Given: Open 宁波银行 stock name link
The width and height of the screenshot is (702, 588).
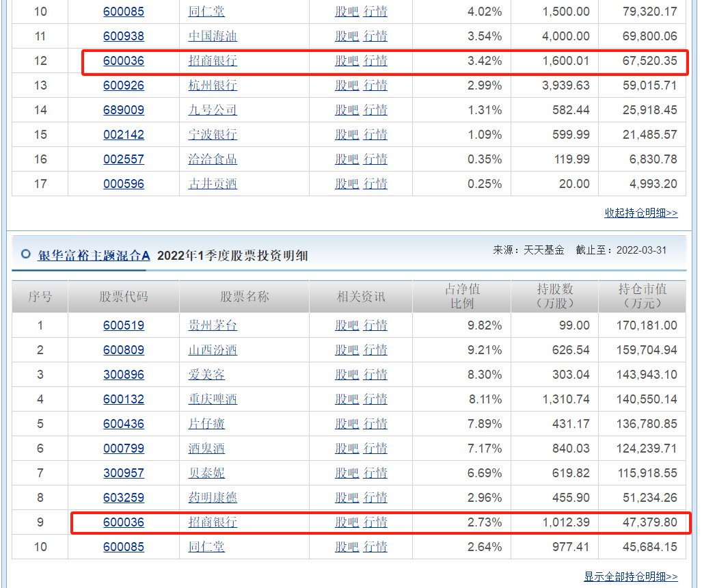Looking at the screenshot, I should pos(213,134).
